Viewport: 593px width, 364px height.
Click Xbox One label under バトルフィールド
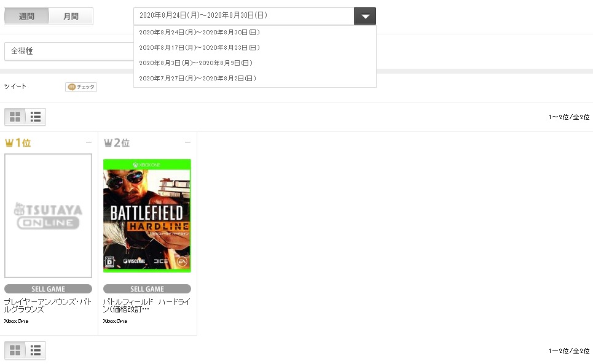click(116, 321)
